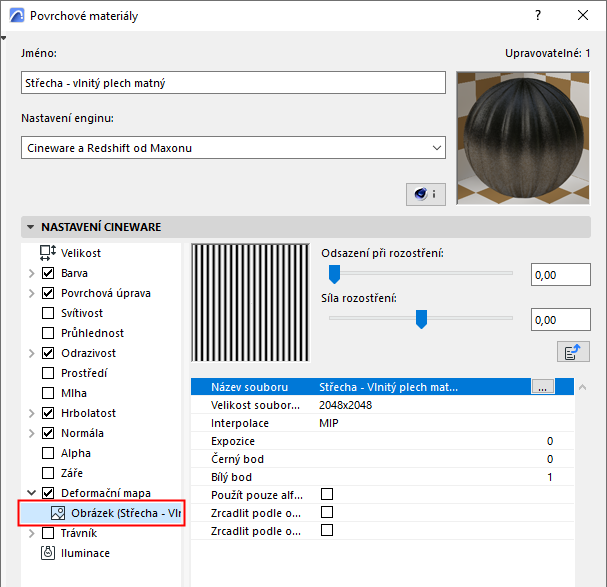
Task: Enable the Svítivost checkbox
Action: (x=48, y=313)
